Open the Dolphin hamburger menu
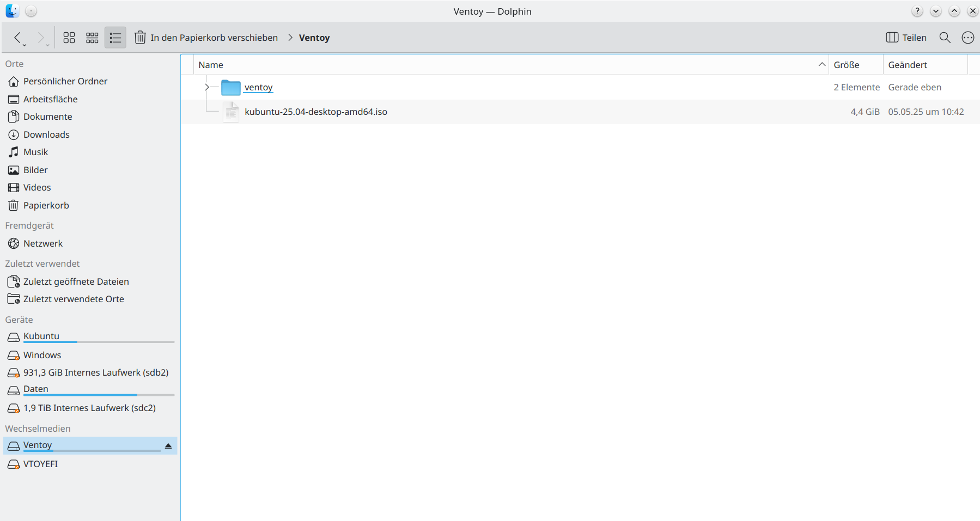 coord(968,38)
